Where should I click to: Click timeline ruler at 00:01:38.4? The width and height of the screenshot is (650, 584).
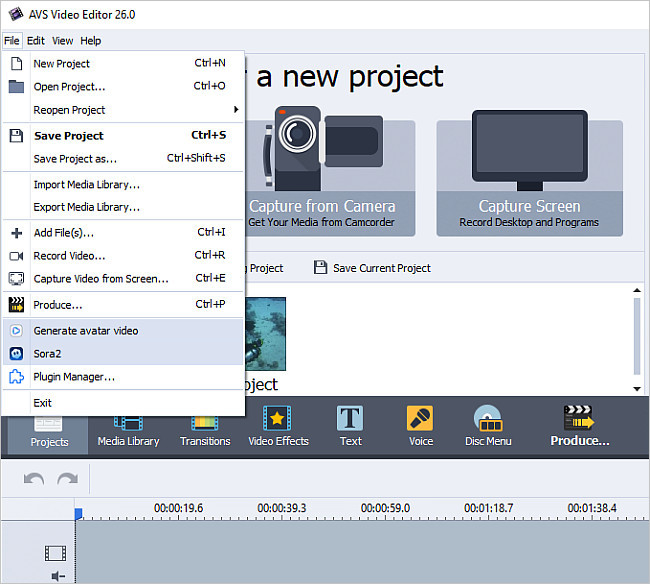point(592,508)
